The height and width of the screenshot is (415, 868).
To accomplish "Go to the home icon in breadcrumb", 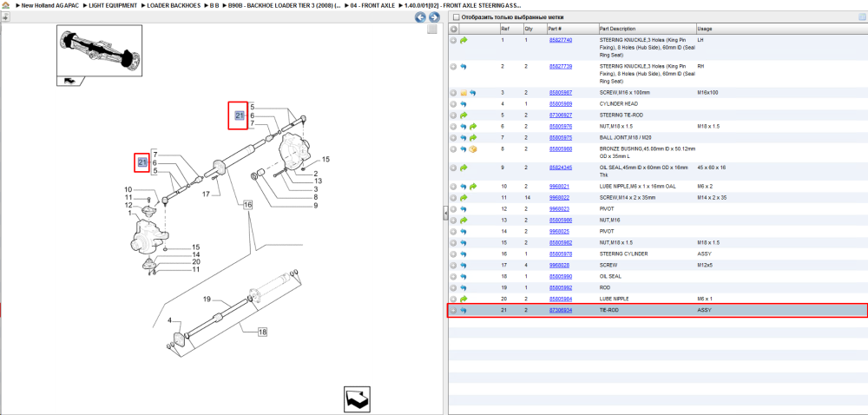I will [x=5, y=5].
